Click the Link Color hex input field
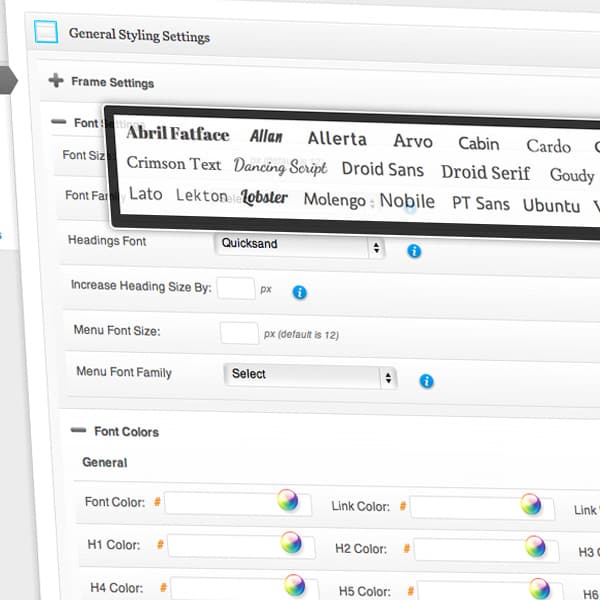This screenshot has height=600, width=600. [482, 508]
